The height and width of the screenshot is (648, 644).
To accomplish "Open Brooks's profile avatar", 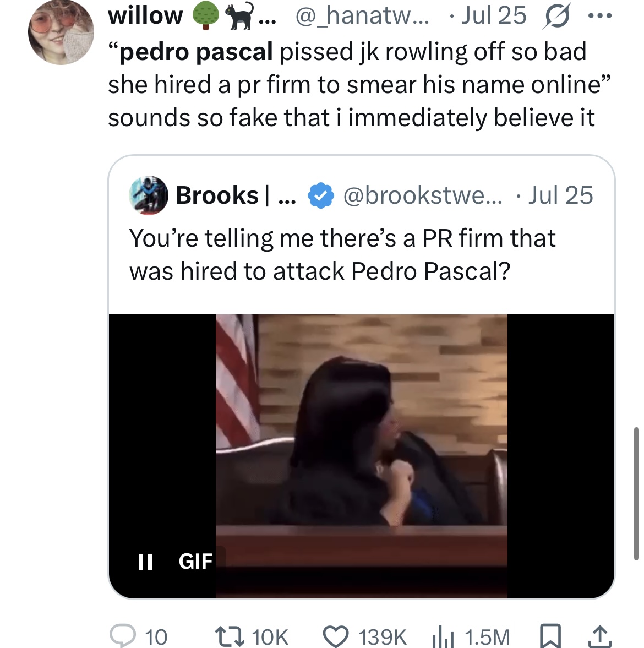I will pyautogui.click(x=148, y=195).
